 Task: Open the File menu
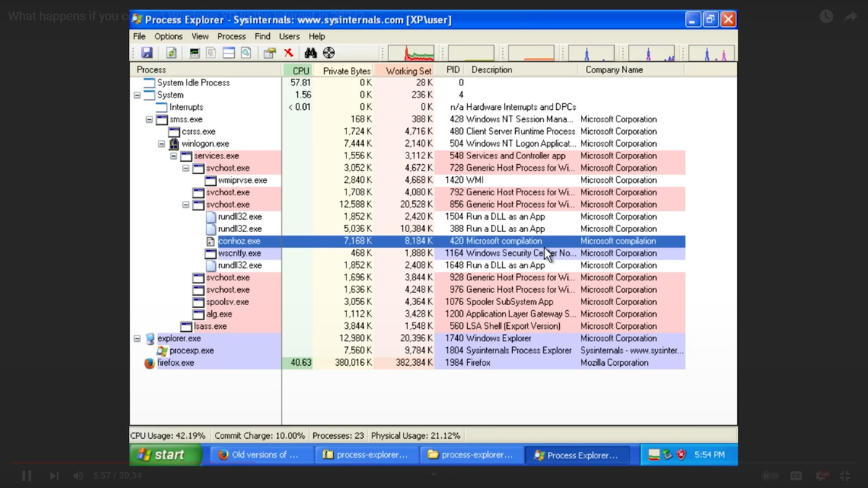(x=140, y=36)
